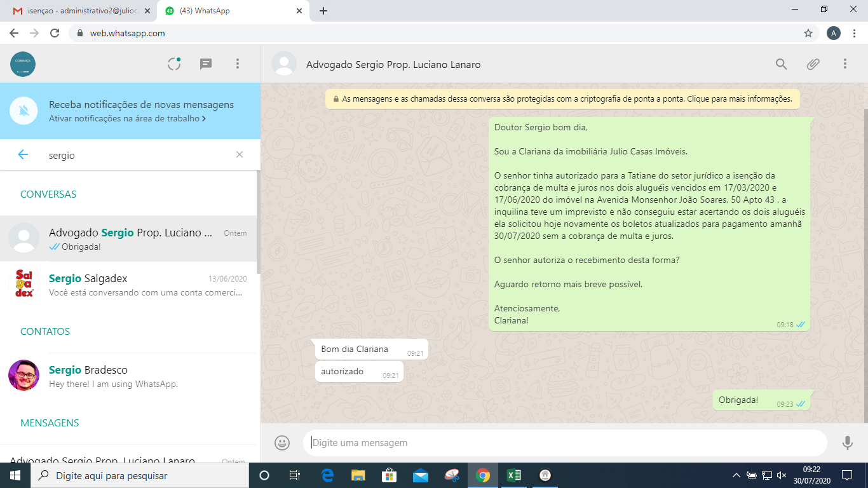Go back from search results
The height and width of the screenshot is (488, 868).
click(23, 154)
